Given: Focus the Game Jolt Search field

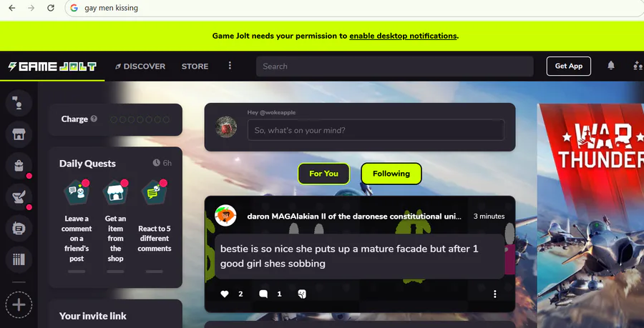Looking at the screenshot, I should (395, 66).
